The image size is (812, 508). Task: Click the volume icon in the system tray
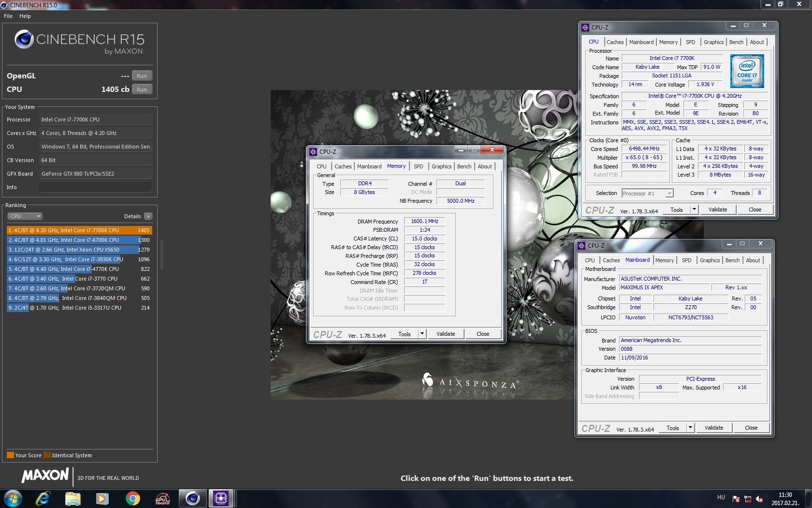(x=759, y=499)
